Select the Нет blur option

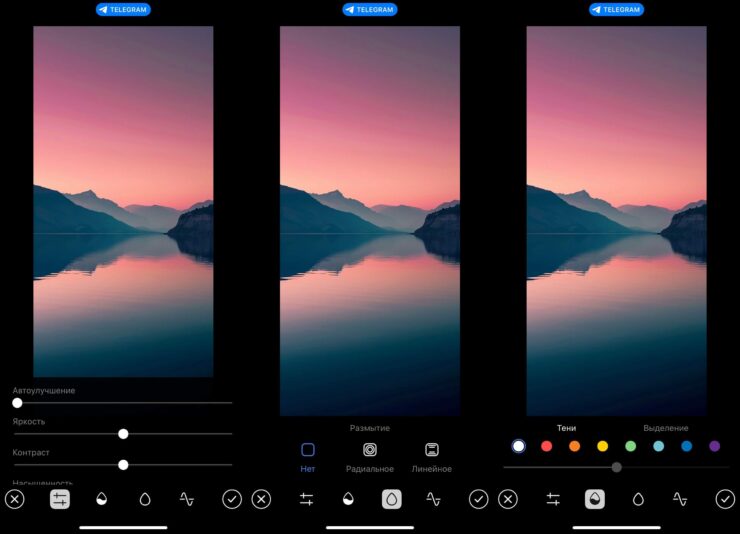point(308,457)
